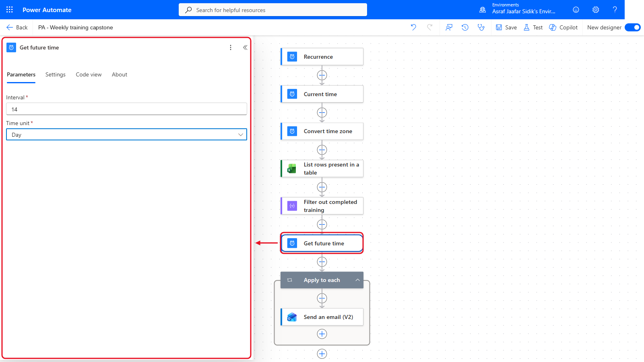Insert step below Recurrence action
Screen dimensions: 644x362
click(x=322, y=75)
